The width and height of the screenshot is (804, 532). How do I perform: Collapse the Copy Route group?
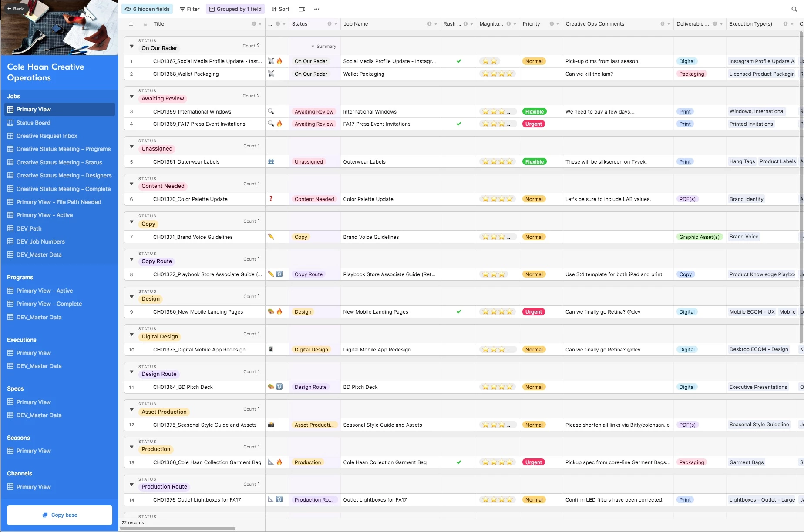[x=131, y=259]
